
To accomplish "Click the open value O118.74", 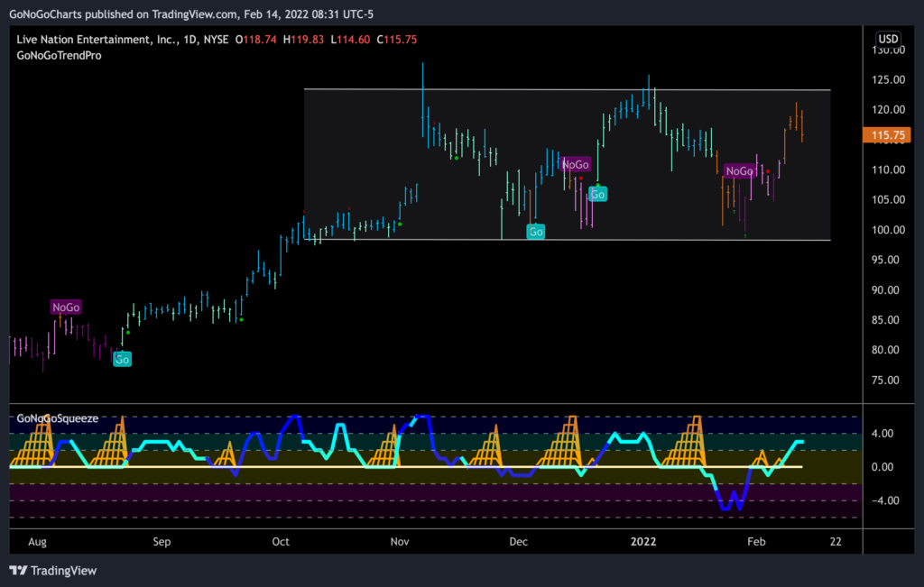I will point(255,40).
